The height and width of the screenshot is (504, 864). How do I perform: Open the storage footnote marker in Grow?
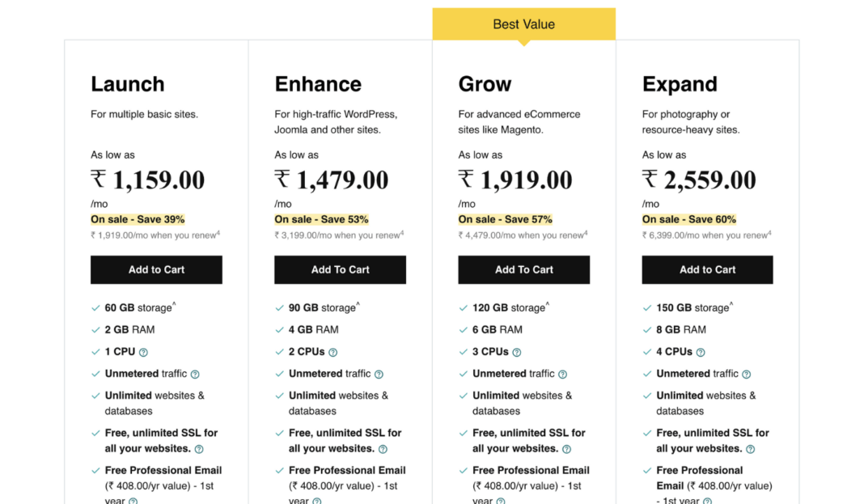547,303
